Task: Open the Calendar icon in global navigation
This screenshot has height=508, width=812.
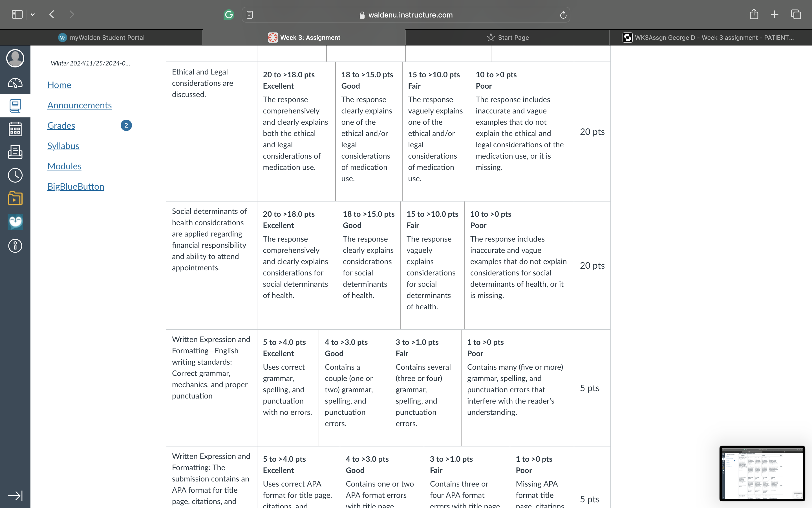Action: 15,129
